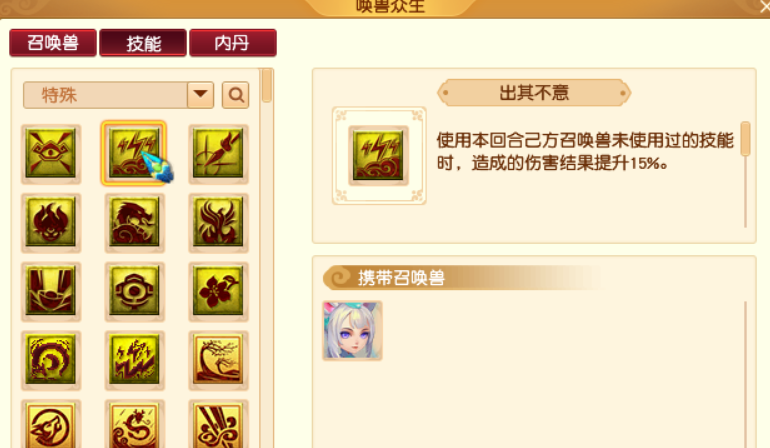The height and width of the screenshot is (448, 770).
Task: Choose the flame demon face skill icon
Action: [x=51, y=223]
